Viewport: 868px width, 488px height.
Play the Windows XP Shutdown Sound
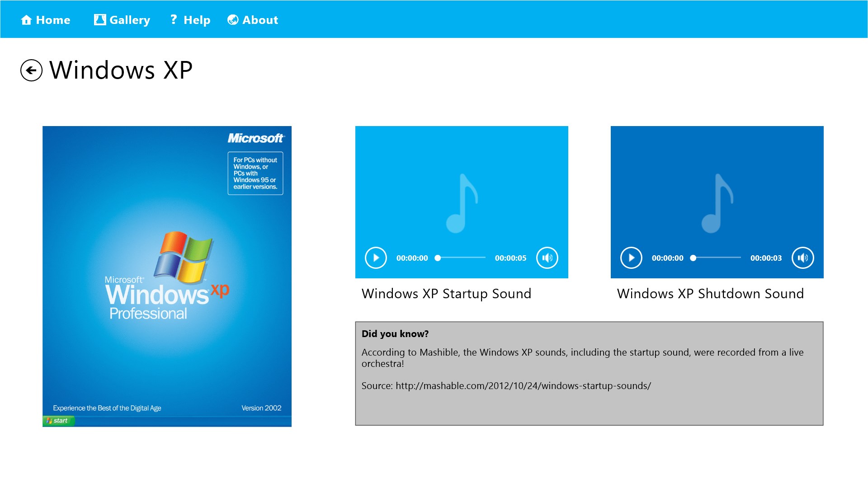(631, 258)
